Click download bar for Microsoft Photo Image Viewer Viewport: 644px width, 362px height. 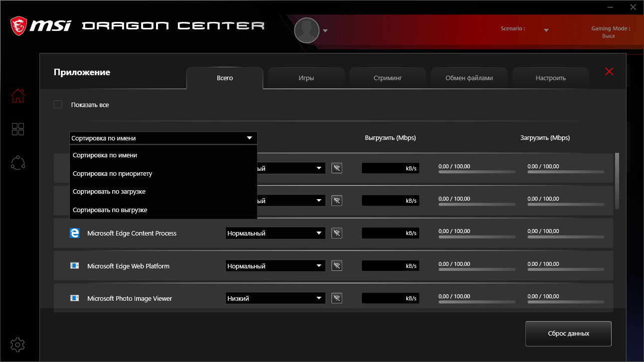coord(566,302)
